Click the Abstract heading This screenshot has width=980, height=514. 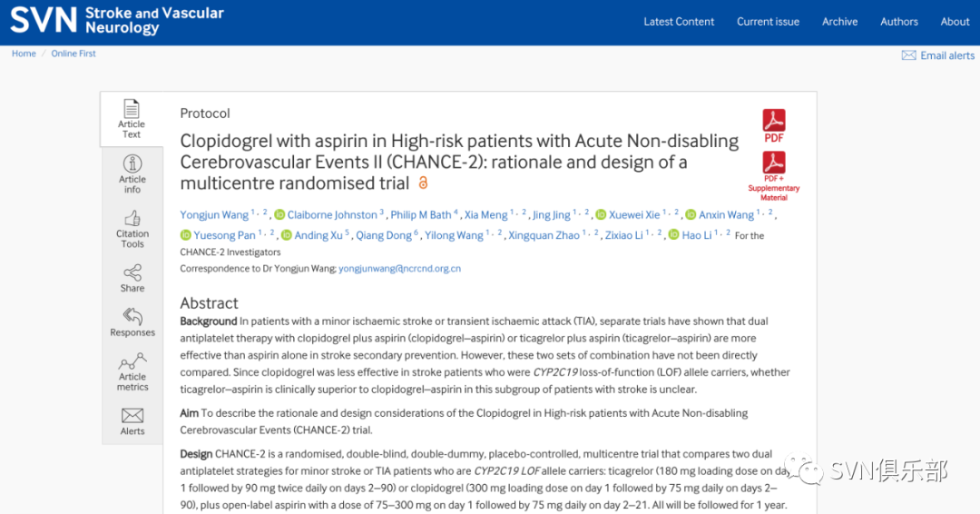(x=210, y=303)
